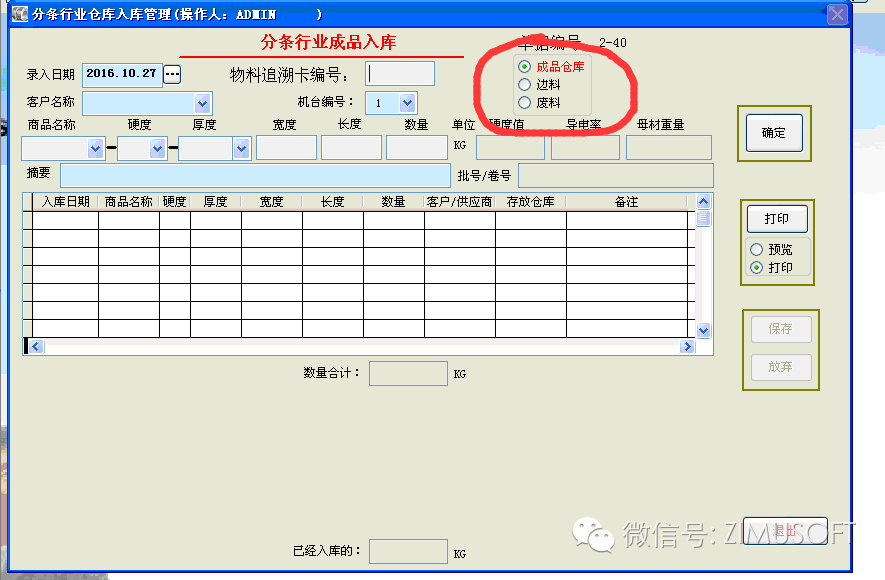Select the 预览 radio button
This screenshot has width=885, height=580.
click(x=756, y=250)
